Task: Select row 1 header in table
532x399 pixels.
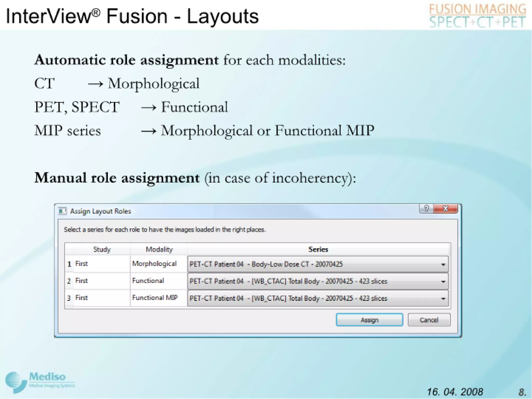Action: [69, 264]
